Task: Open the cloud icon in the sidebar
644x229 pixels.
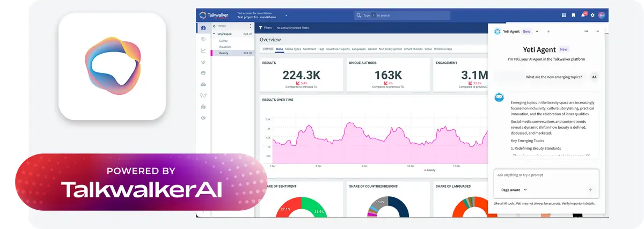Action: click(203, 84)
